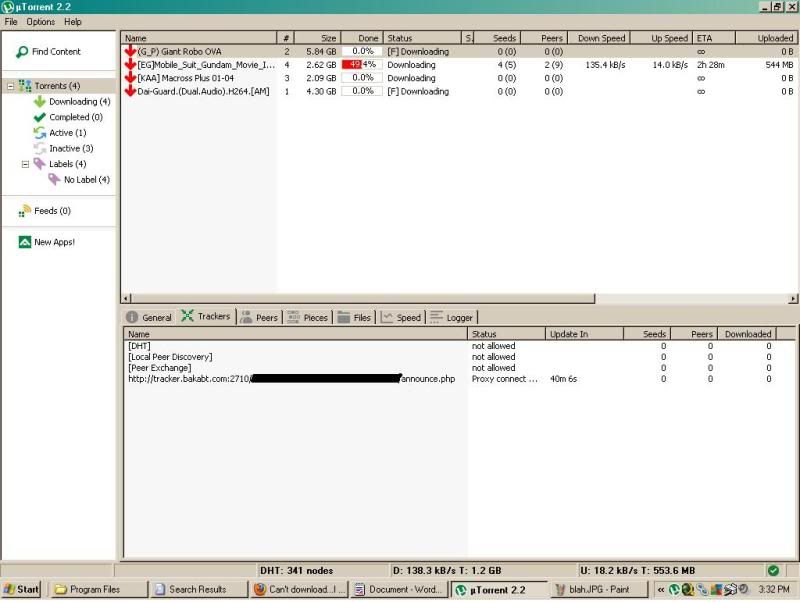
Task: Switch to the Speed tab
Action: (402, 317)
